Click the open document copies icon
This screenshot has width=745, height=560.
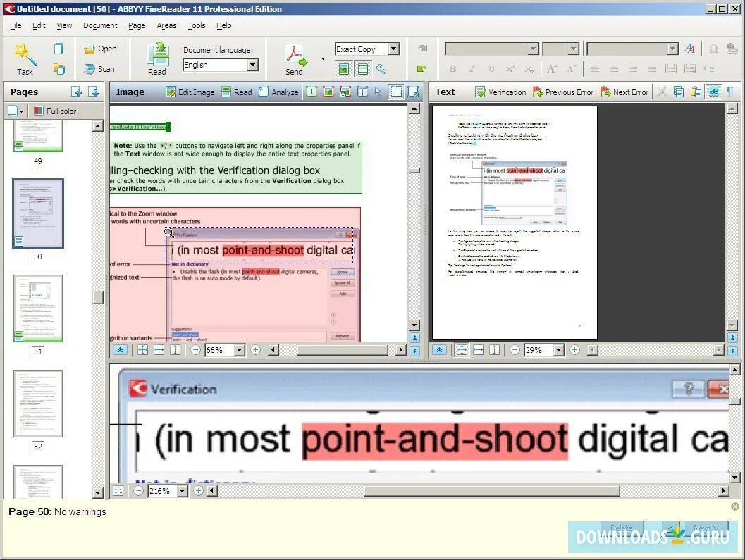pyautogui.click(x=59, y=69)
